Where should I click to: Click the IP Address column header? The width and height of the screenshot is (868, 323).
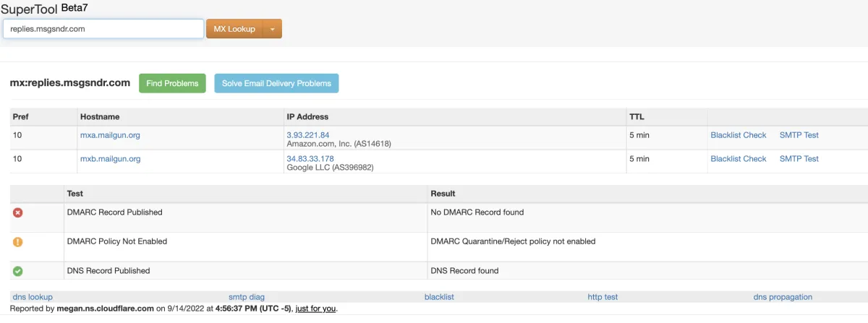307,116
